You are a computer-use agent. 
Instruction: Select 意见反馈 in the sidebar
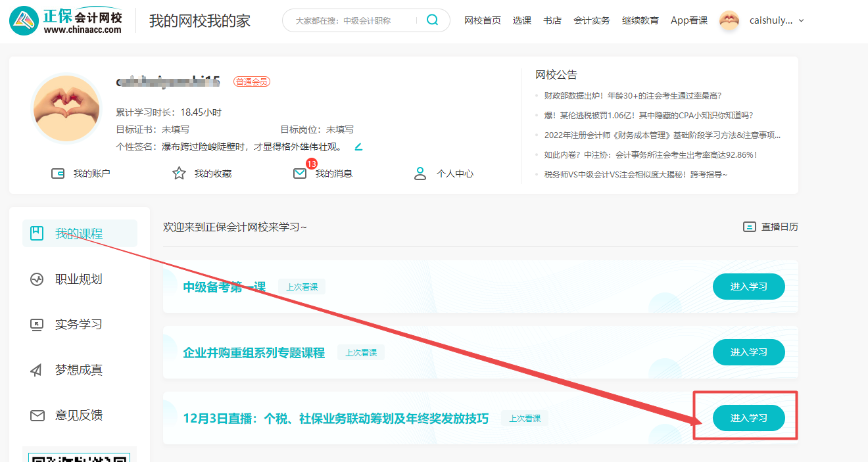[x=80, y=415]
